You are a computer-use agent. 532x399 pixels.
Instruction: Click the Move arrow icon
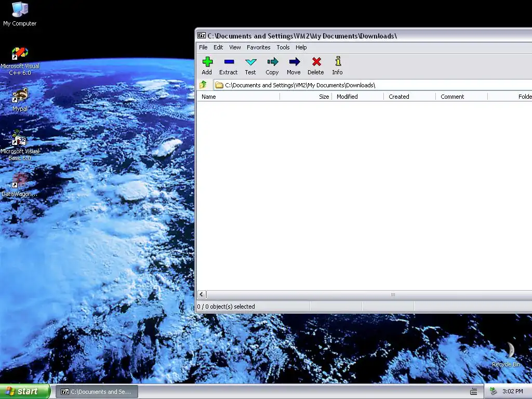click(x=294, y=65)
